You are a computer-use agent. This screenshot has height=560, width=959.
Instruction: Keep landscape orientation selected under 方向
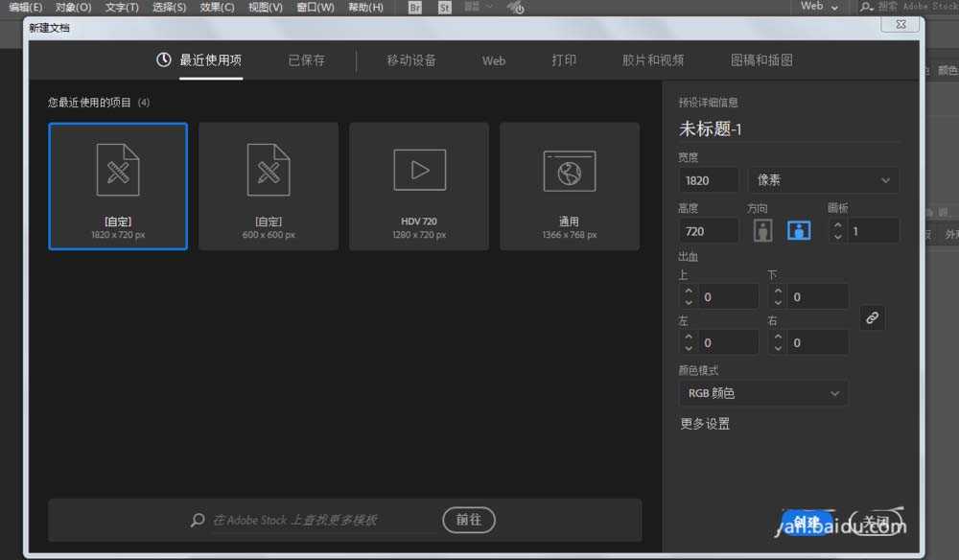point(798,230)
